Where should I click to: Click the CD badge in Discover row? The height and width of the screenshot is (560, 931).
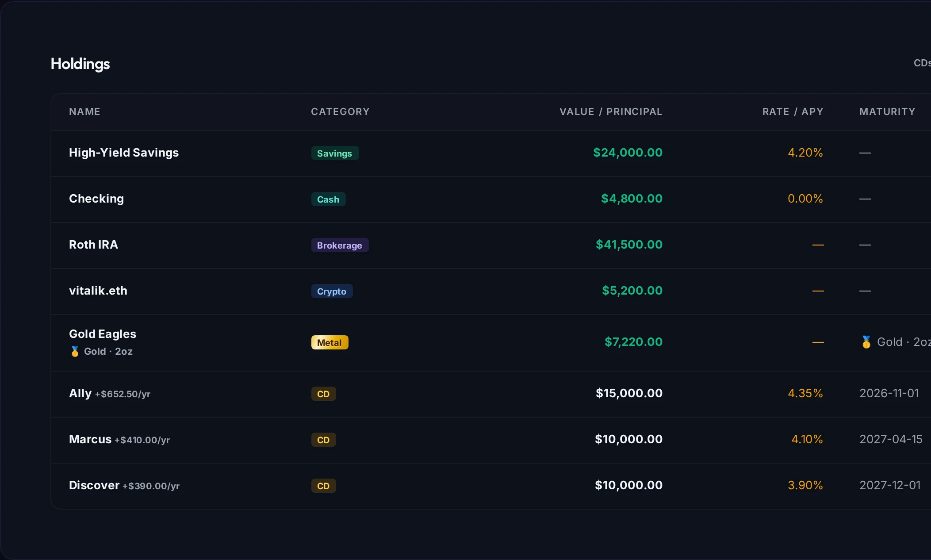[x=323, y=486]
